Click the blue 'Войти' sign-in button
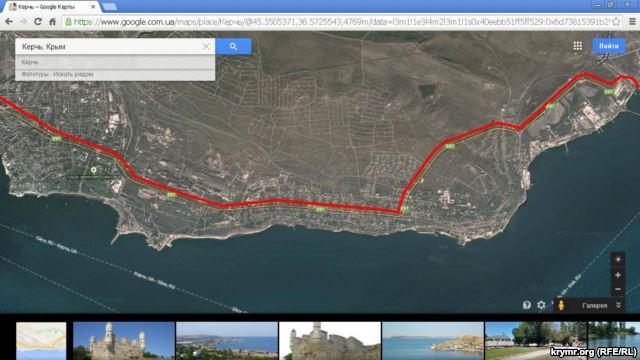Image resolution: width=640 pixels, height=360 pixels. 609,46
